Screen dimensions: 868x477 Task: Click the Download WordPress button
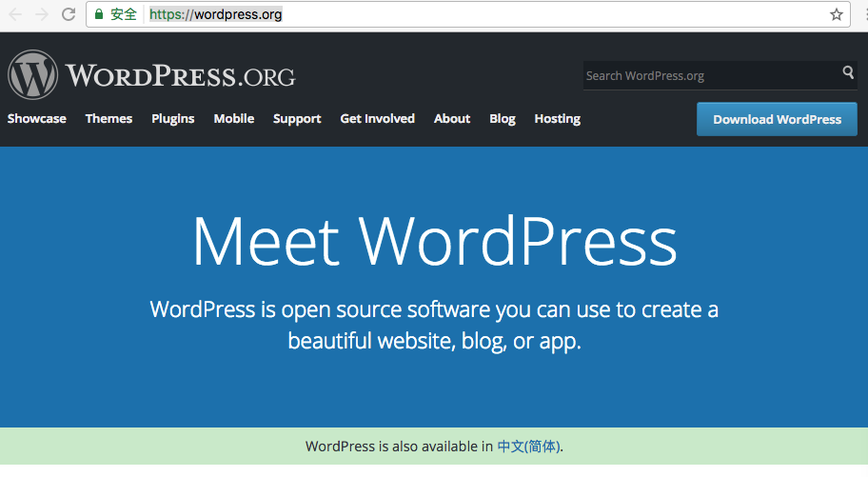pos(777,119)
